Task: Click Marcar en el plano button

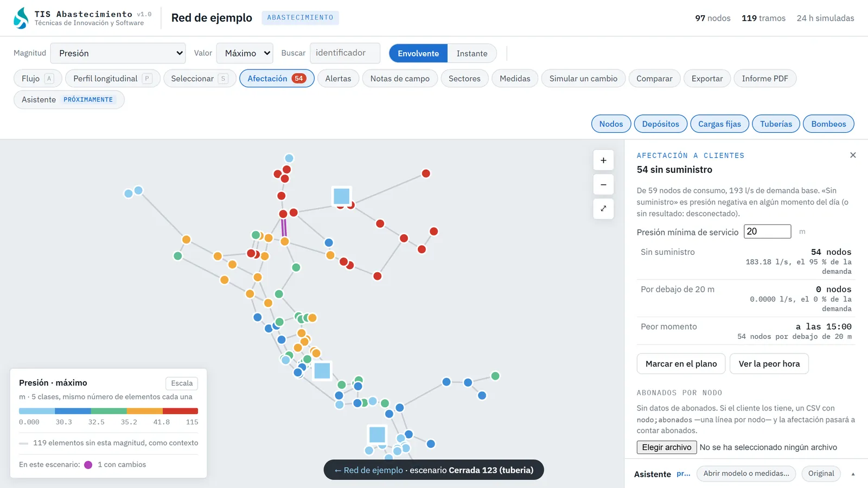Action: pyautogui.click(x=681, y=364)
